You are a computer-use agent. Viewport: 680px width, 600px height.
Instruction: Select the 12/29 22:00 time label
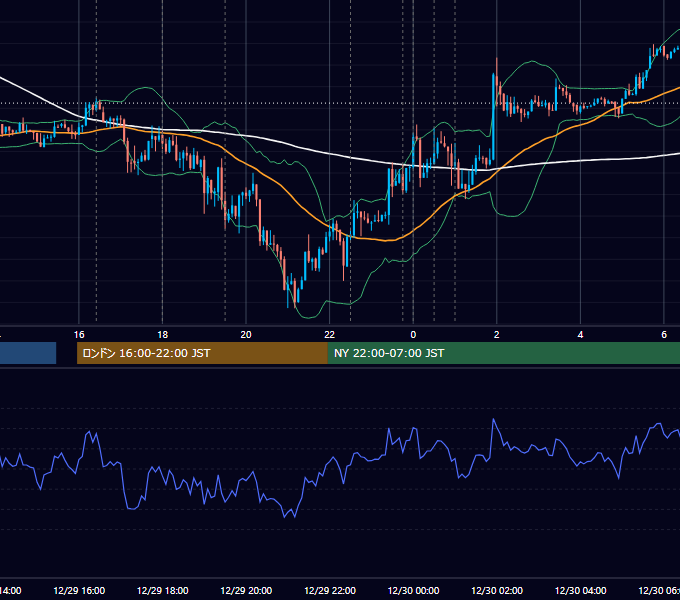pyautogui.click(x=330, y=590)
